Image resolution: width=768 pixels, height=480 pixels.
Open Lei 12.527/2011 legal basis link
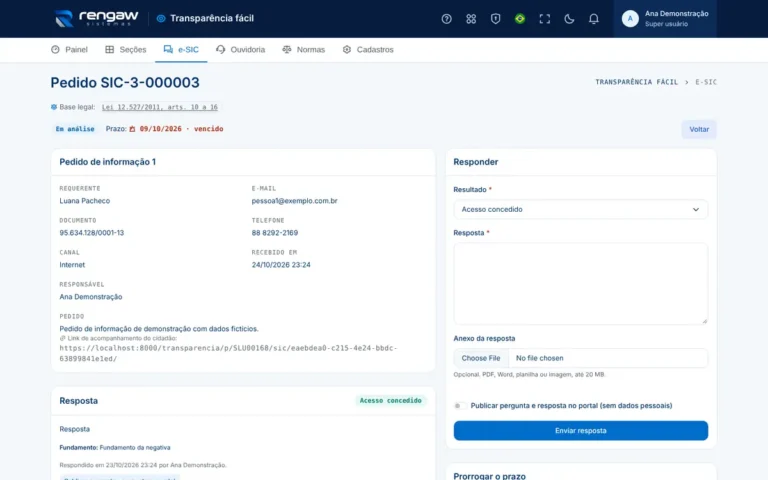tap(160, 107)
